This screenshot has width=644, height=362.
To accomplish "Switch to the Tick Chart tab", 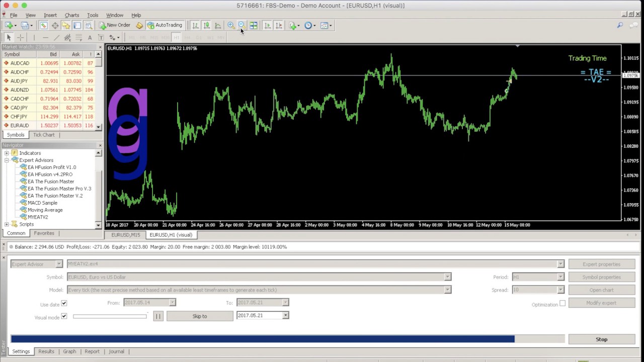I will 44,135.
